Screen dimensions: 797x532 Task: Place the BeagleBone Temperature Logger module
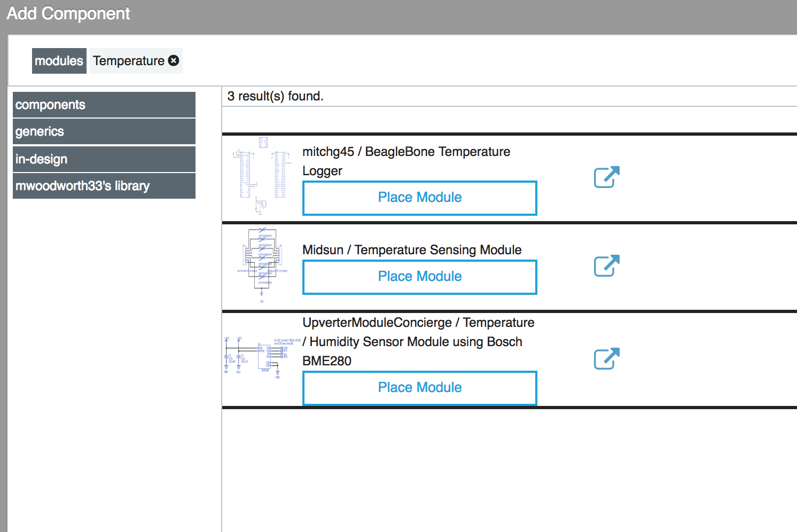(x=420, y=198)
